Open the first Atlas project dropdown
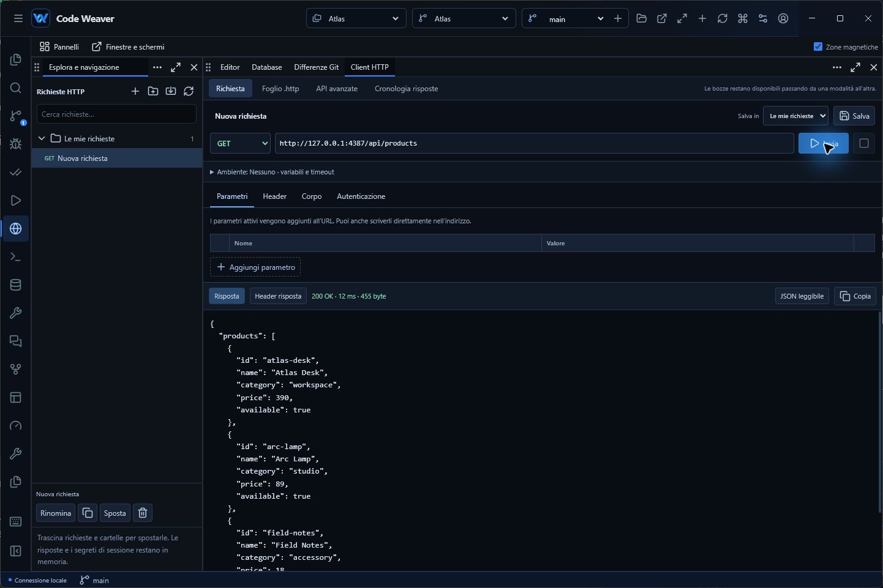This screenshot has width=883, height=588. [x=356, y=18]
